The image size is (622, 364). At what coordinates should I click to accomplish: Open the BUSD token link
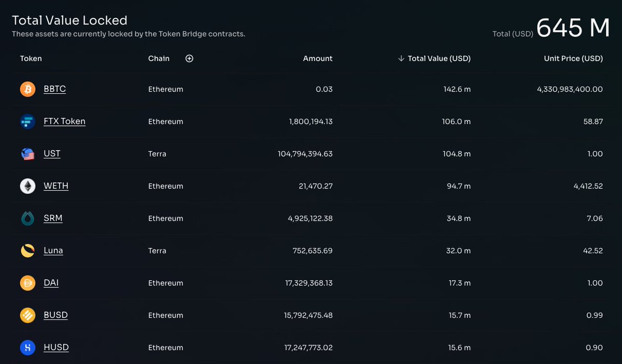click(x=55, y=315)
